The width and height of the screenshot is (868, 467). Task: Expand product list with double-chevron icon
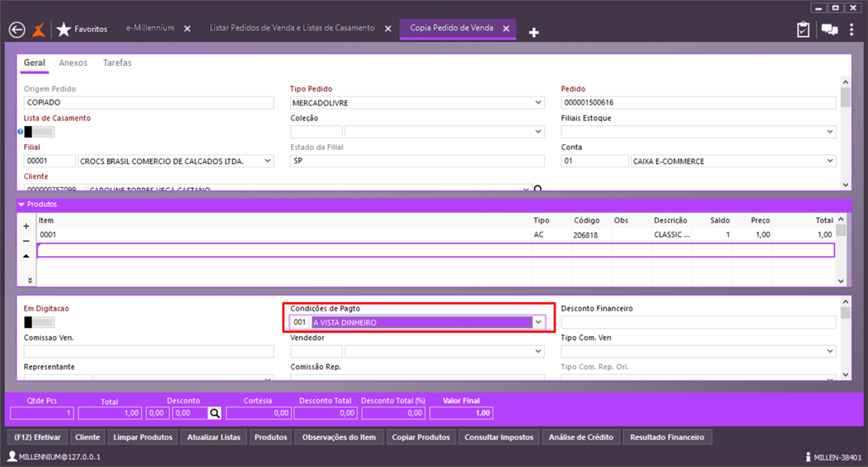(x=30, y=281)
